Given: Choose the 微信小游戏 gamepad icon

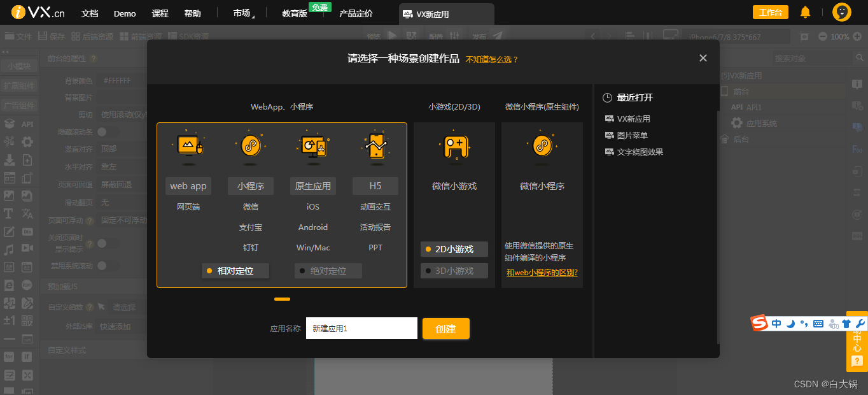Looking at the screenshot, I should [454, 147].
